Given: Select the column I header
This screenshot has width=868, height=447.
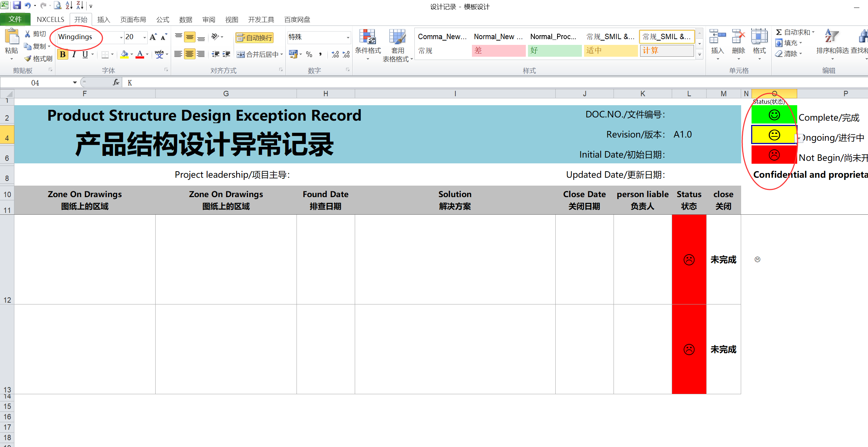Looking at the screenshot, I should click(x=455, y=93).
